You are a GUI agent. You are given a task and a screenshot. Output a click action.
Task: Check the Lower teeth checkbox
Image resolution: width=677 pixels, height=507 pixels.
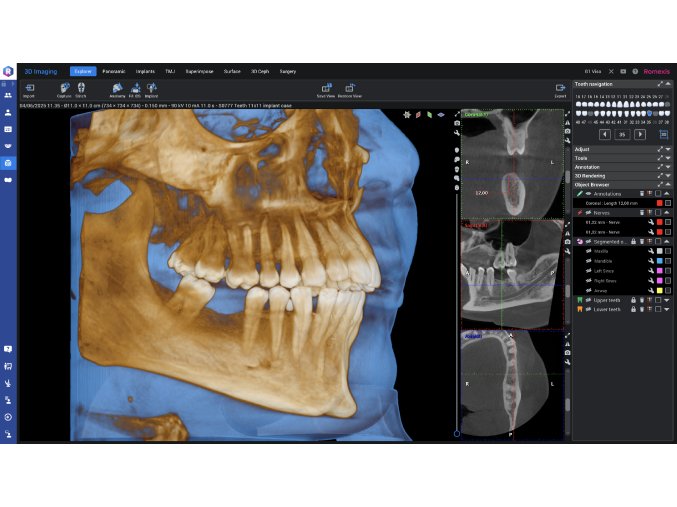tap(658, 310)
